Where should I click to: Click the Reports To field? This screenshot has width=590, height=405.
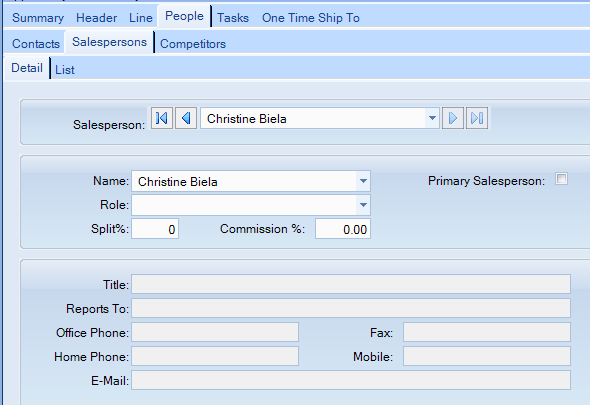351,308
